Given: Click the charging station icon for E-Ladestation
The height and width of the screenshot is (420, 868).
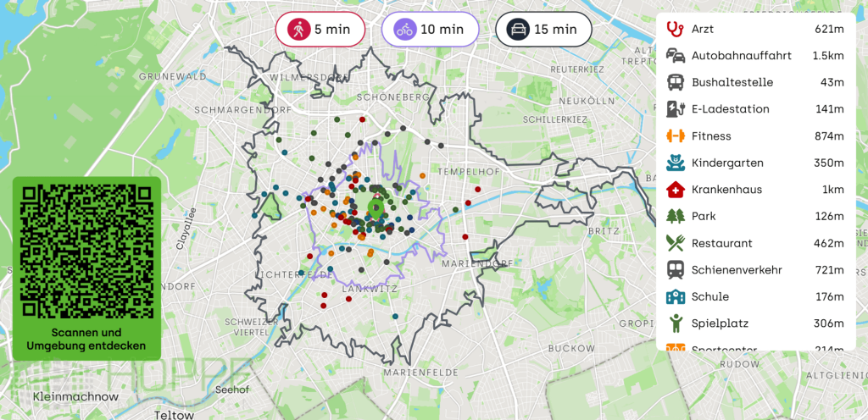Looking at the screenshot, I should click(x=675, y=109).
